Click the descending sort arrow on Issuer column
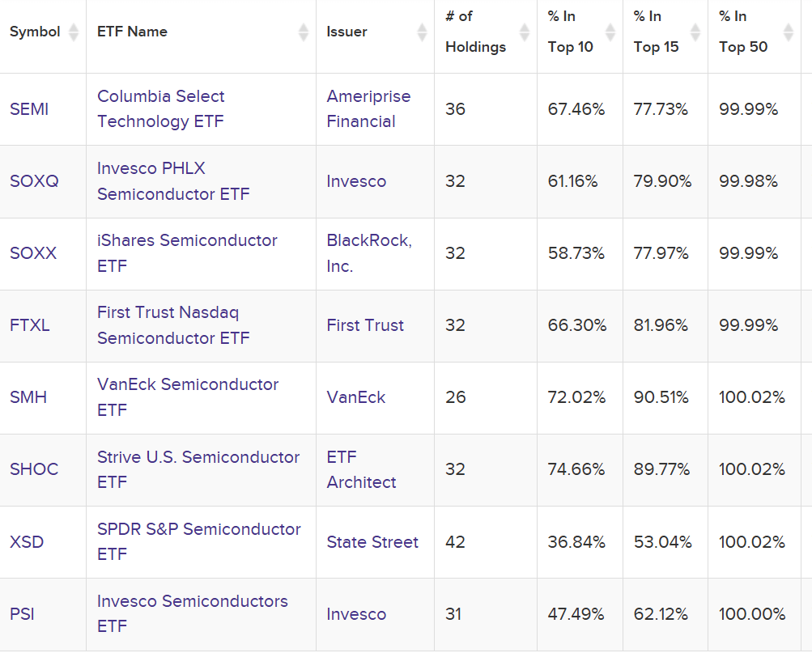 422,36
